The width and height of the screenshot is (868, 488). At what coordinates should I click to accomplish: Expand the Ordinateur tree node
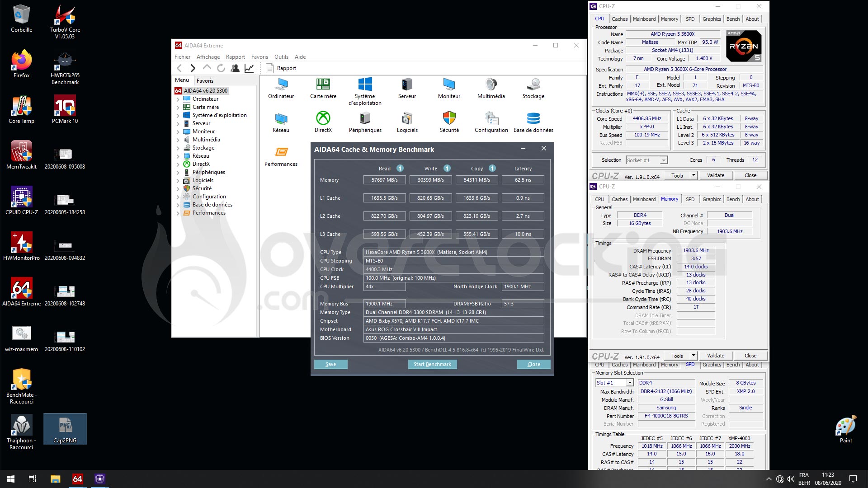point(178,99)
